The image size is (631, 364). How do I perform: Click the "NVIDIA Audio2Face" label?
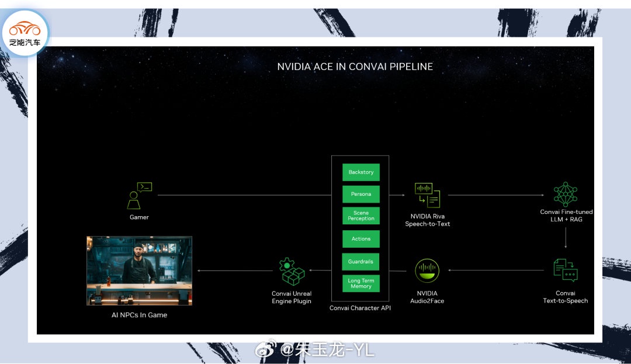point(427,297)
